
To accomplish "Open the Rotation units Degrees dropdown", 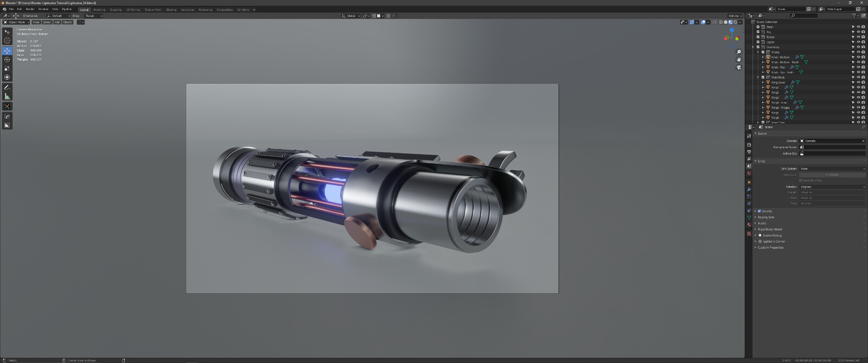I will (832, 187).
